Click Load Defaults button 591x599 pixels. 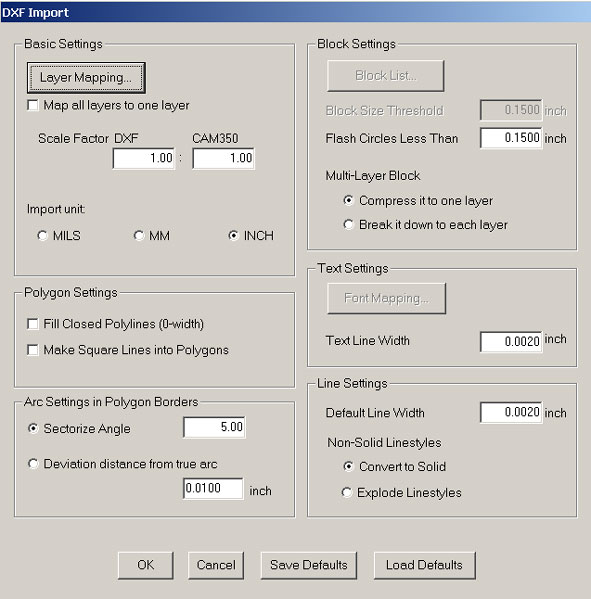pyautogui.click(x=424, y=565)
